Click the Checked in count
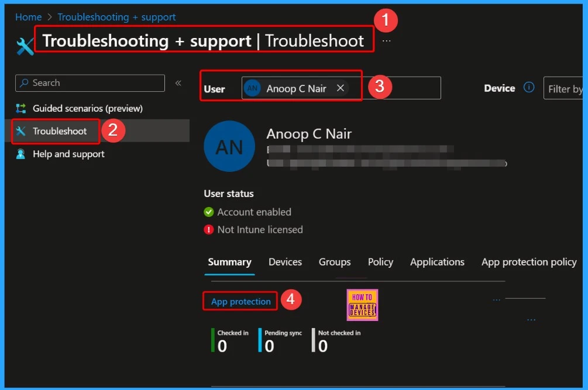Viewport: 588px width, 390px height. tap(222, 346)
